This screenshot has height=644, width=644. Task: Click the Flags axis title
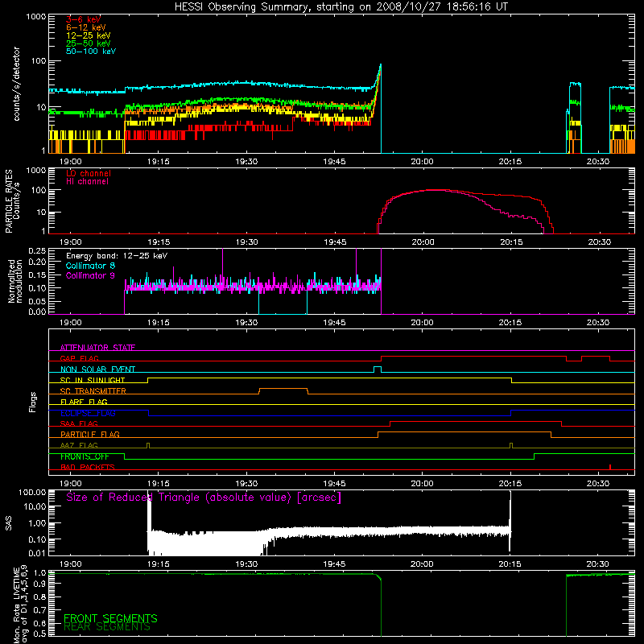coord(33,402)
